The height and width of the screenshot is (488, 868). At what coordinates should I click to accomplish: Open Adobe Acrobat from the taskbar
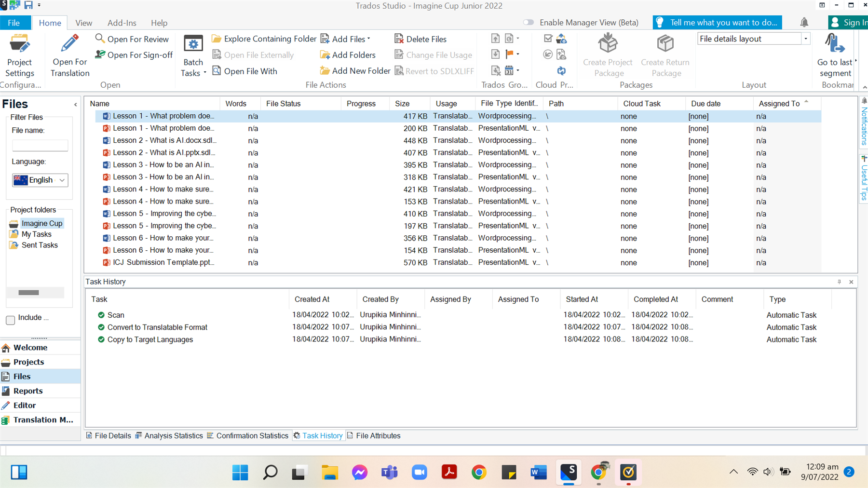tap(449, 472)
